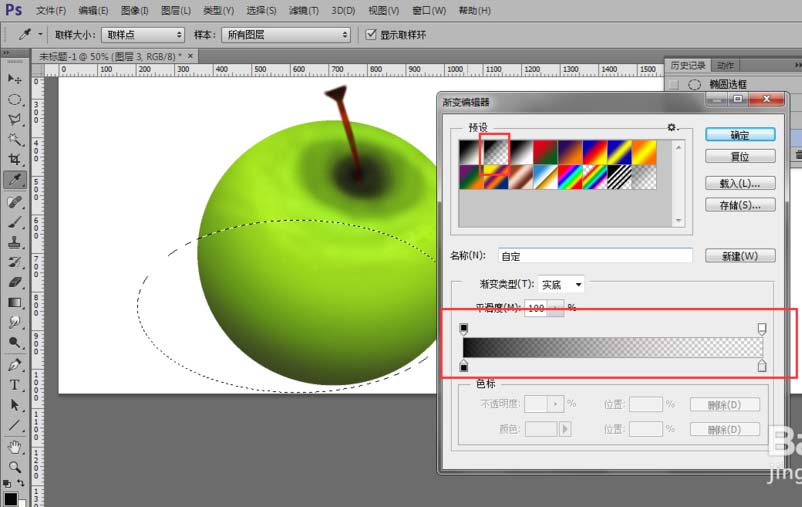Click the 存储(S)... button
The height and width of the screenshot is (507, 802).
point(740,205)
